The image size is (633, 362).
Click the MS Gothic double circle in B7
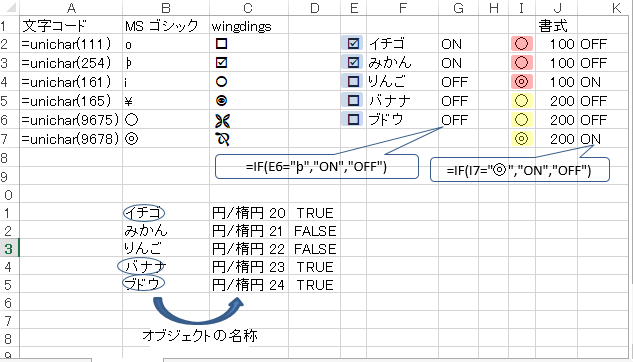tap(132, 138)
